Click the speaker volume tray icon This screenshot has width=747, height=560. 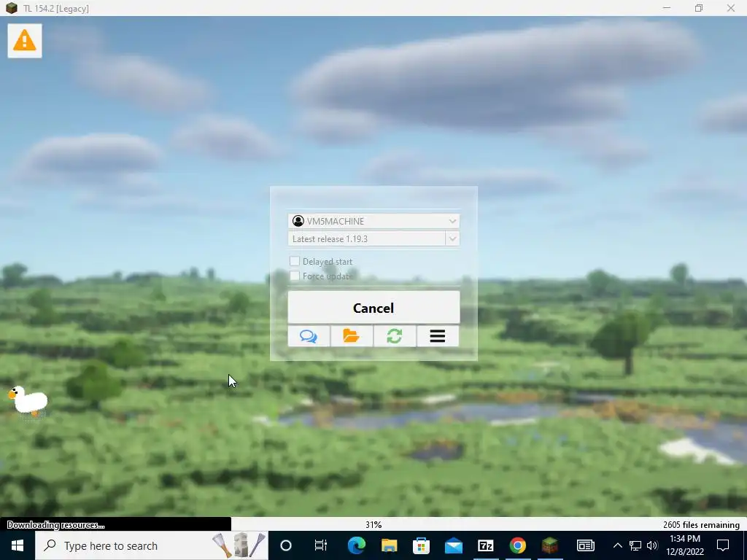point(652,545)
